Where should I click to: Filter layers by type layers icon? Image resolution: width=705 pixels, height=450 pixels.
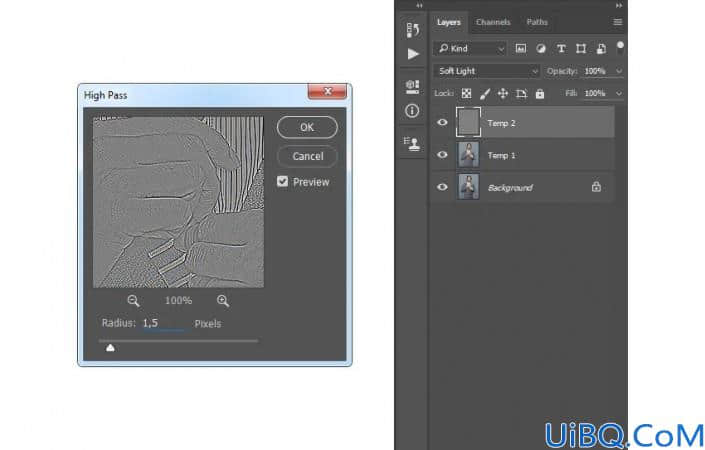(x=561, y=49)
